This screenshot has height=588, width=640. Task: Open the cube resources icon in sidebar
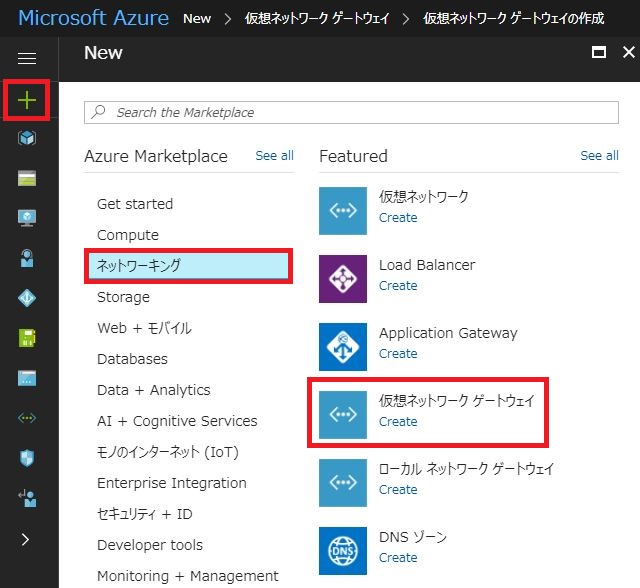tap(27, 138)
